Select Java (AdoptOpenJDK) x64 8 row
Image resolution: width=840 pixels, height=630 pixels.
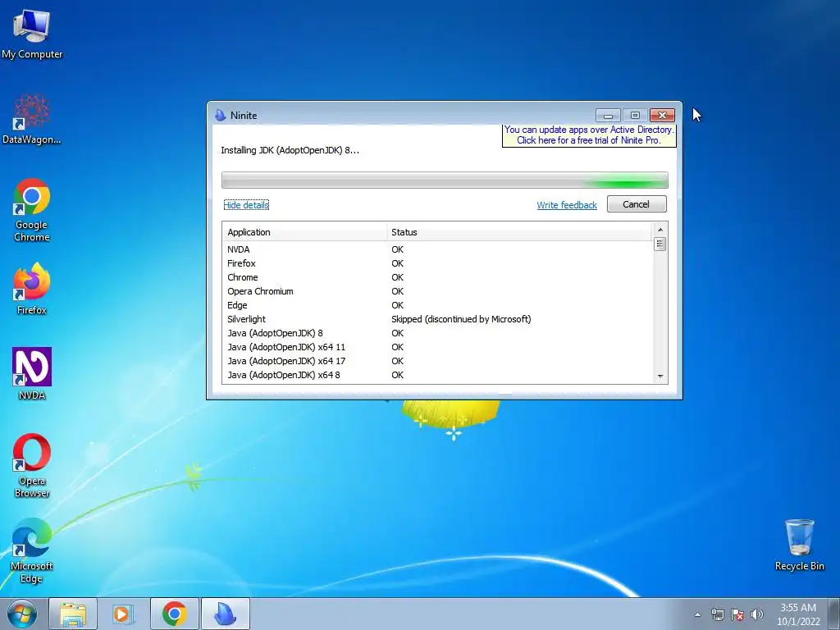point(437,374)
